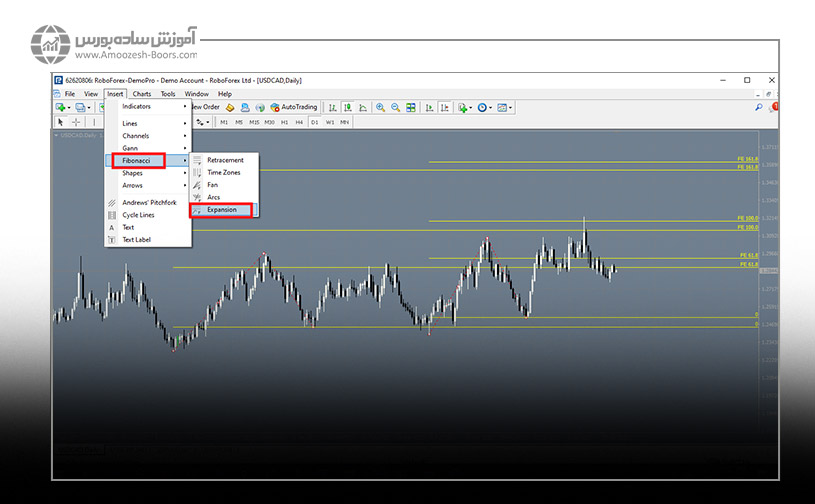The image size is (815, 504).
Task: Click the search magnifier icon at top right
Action: [758, 107]
